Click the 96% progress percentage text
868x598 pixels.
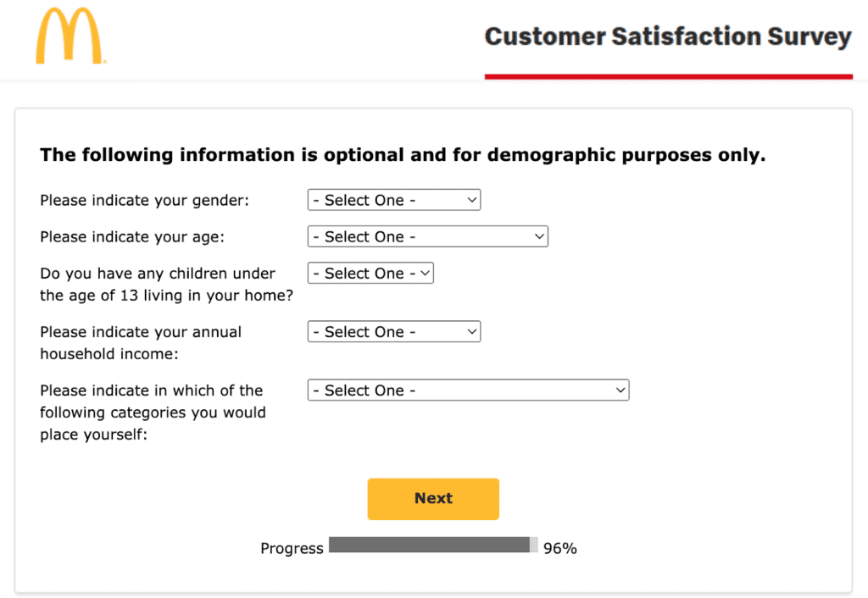coord(560,549)
